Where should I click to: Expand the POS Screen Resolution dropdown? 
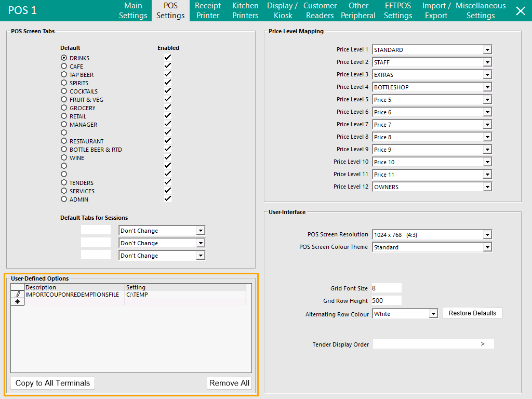pyautogui.click(x=487, y=235)
